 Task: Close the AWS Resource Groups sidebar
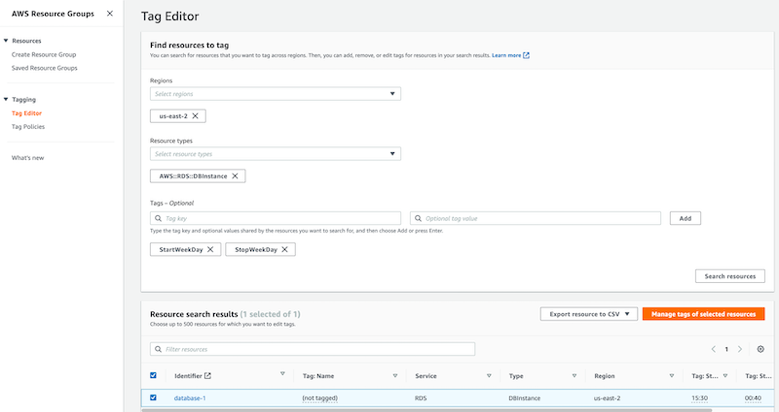click(x=110, y=14)
